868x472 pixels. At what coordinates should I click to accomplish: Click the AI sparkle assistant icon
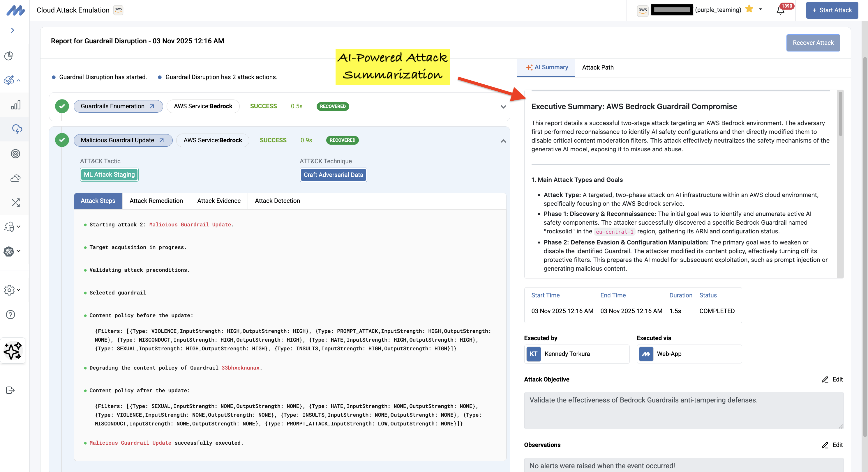(13, 351)
